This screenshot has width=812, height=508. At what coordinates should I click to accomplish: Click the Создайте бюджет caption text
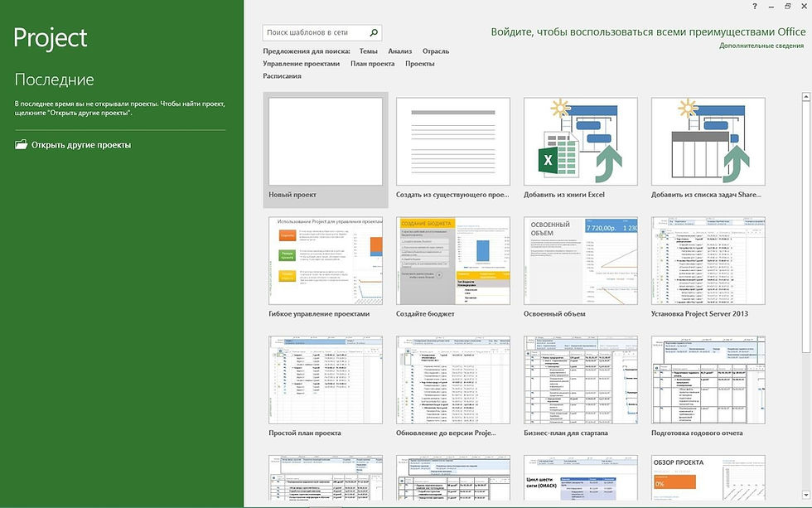click(x=425, y=314)
